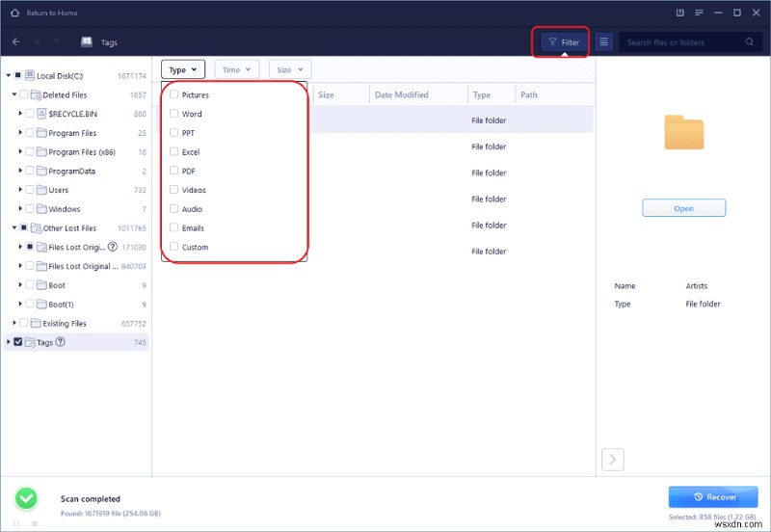
Task: Stop scan with the stop icon
Action: pos(35,523)
